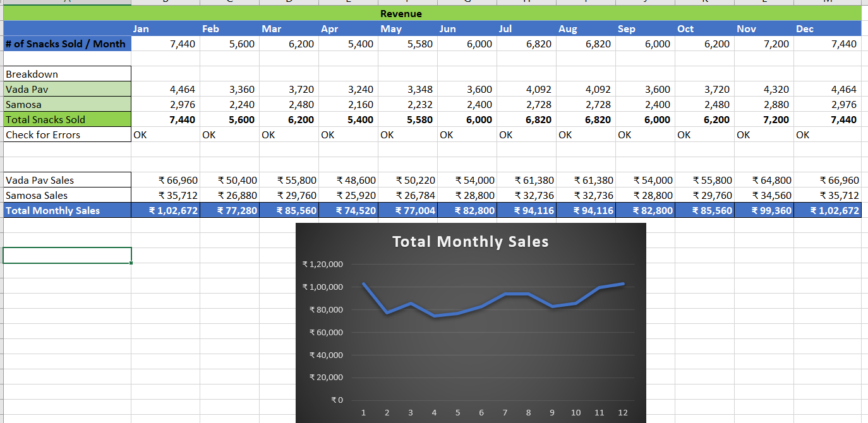Viewport: 868px width, 423px height.
Task: Click the Jun column header cell
Action: pyautogui.click(x=467, y=28)
